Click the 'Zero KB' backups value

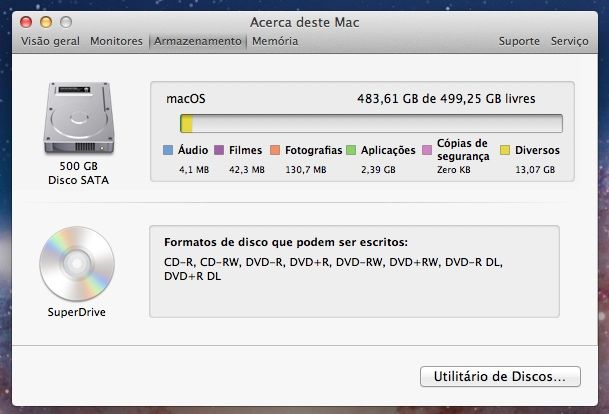coord(454,170)
